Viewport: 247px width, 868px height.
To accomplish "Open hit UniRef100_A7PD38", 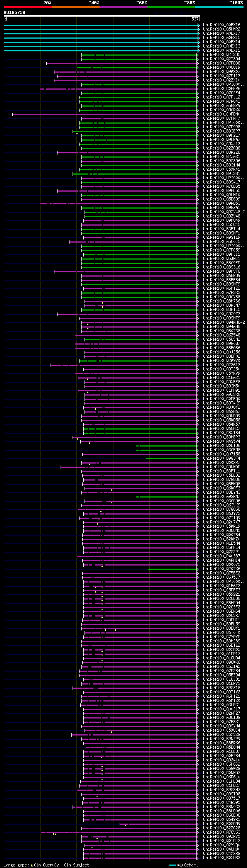I will click(x=222, y=63).
